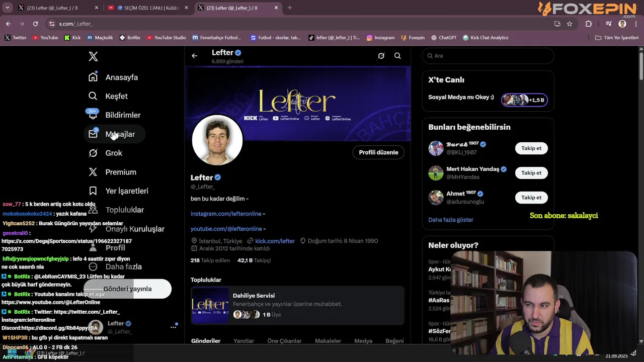Open the Maçkolik bookmark
Screen dimensions: 644x362
click(100, 38)
